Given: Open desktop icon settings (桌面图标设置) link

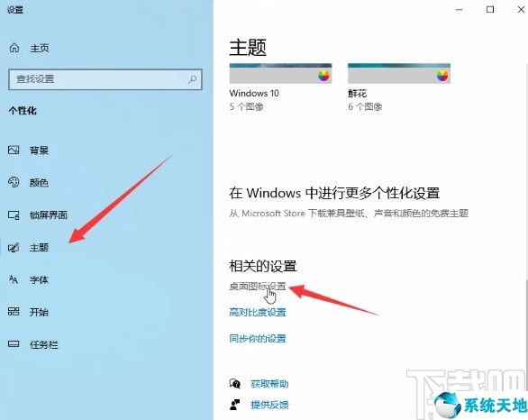Looking at the screenshot, I should [x=258, y=287].
